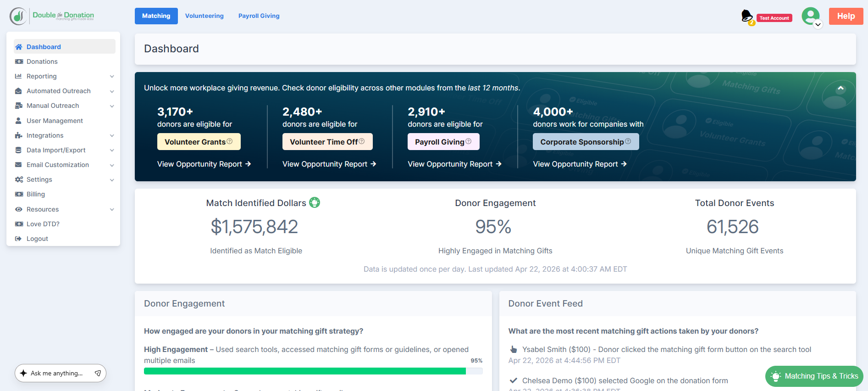Click the Volunteer Grants button
Image resolution: width=868 pixels, height=391 pixels.
click(x=199, y=142)
